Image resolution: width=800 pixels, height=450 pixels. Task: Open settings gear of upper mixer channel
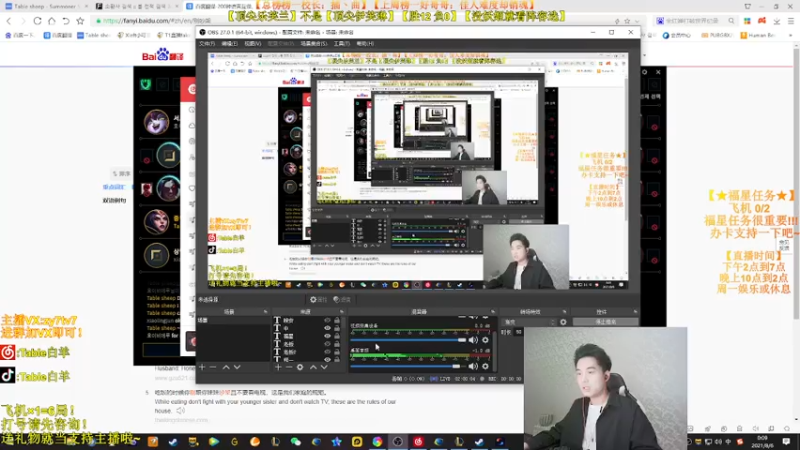pyautogui.click(x=485, y=340)
